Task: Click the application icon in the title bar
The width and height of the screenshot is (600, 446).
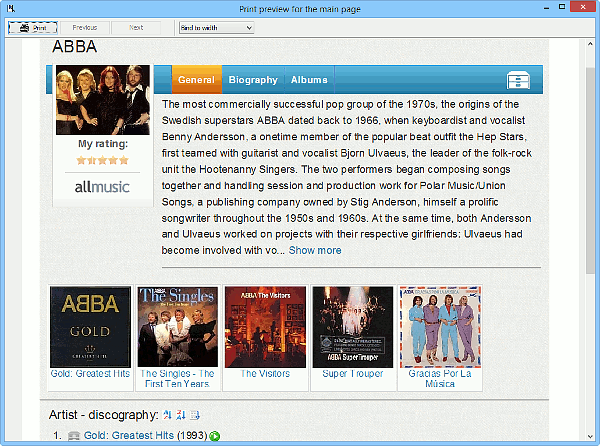Action: point(11,8)
